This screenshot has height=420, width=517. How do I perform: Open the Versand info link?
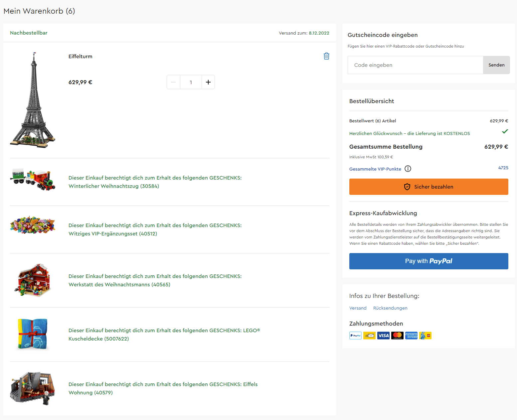358,308
